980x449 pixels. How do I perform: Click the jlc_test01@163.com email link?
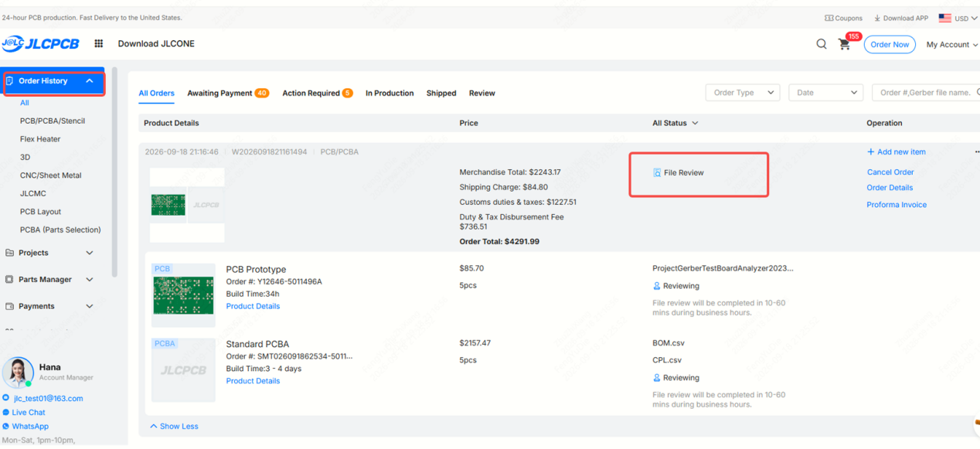coord(48,399)
